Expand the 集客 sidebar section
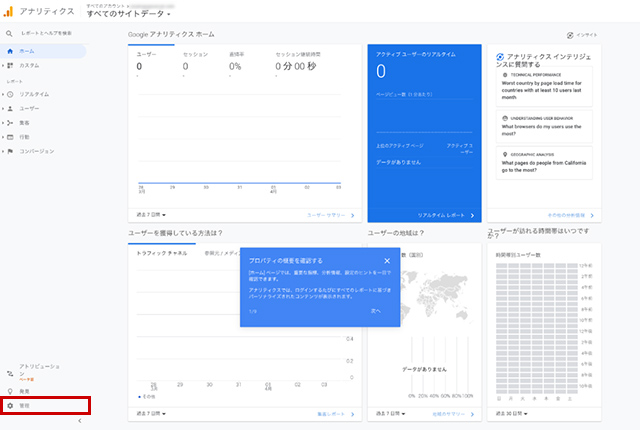Screen dimensions: 640x430 [3, 123]
